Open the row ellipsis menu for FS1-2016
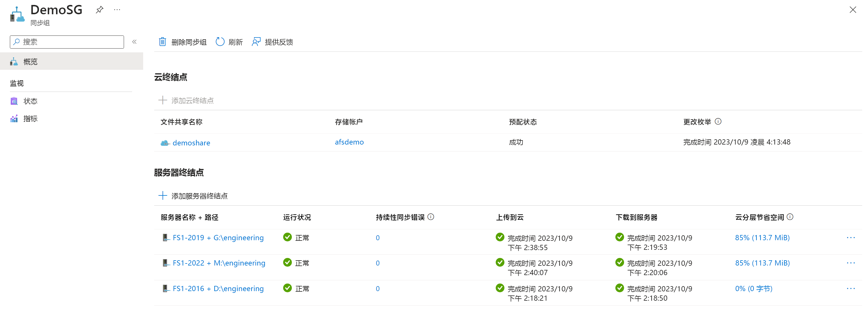868x310 pixels. (851, 288)
